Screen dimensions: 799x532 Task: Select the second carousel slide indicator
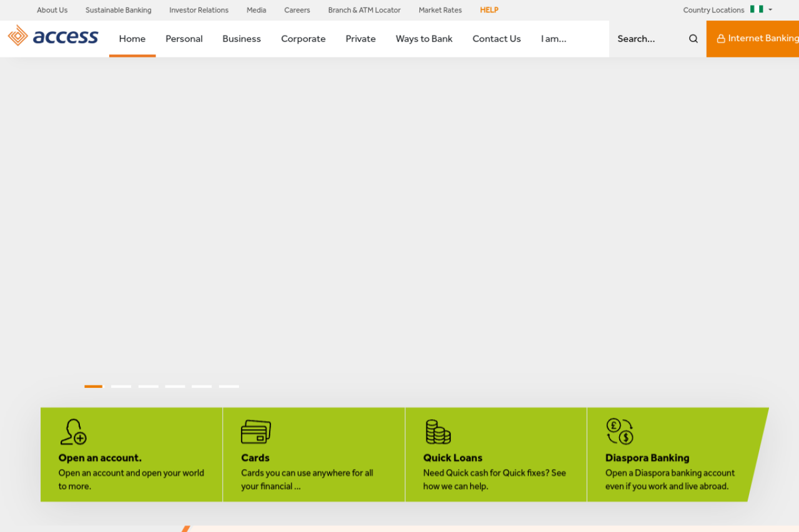pos(121,387)
